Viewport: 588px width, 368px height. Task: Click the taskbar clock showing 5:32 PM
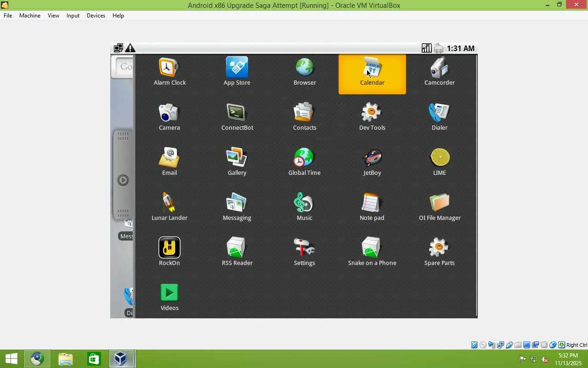pyautogui.click(x=568, y=359)
